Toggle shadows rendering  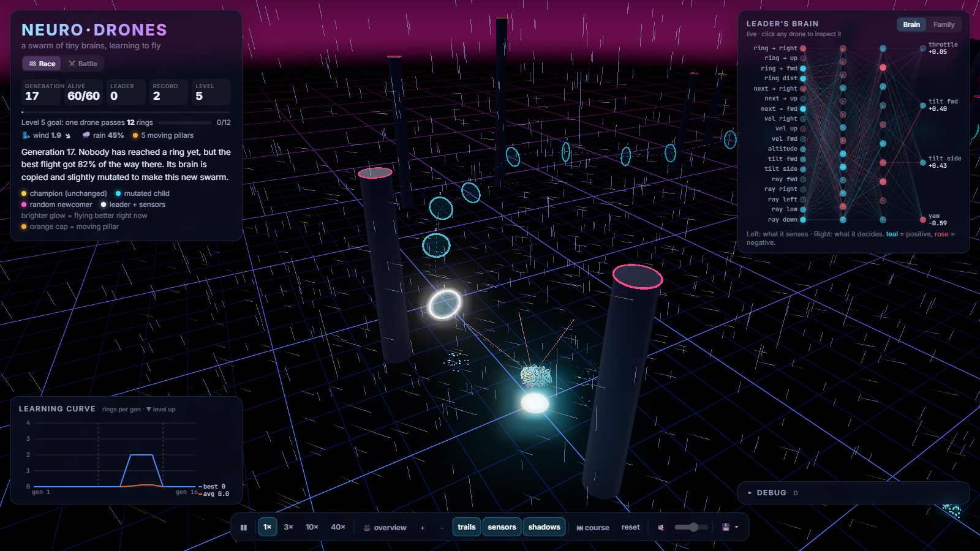point(544,527)
